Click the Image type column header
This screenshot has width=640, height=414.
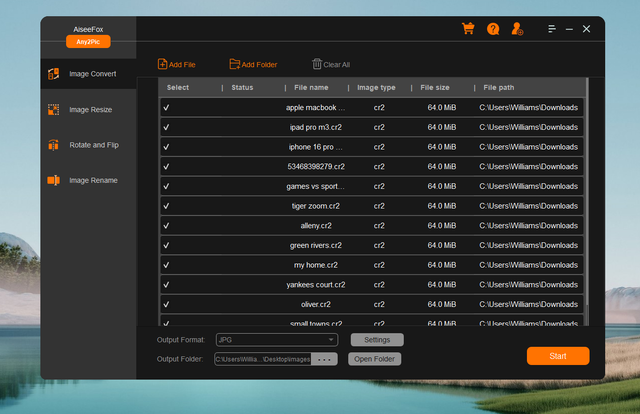(376, 87)
